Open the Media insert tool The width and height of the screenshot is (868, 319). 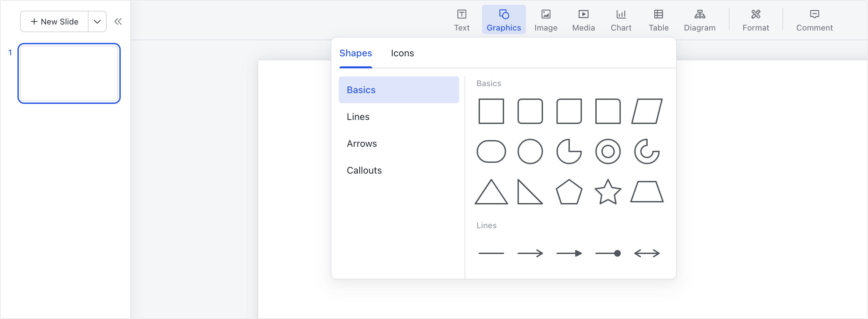[x=583, y=20]
